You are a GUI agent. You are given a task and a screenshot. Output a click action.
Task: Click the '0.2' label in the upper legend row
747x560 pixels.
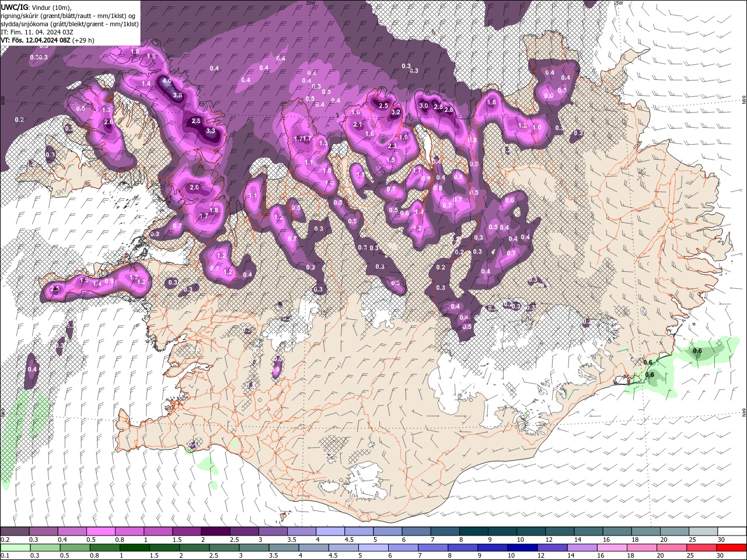click(5, 540)
